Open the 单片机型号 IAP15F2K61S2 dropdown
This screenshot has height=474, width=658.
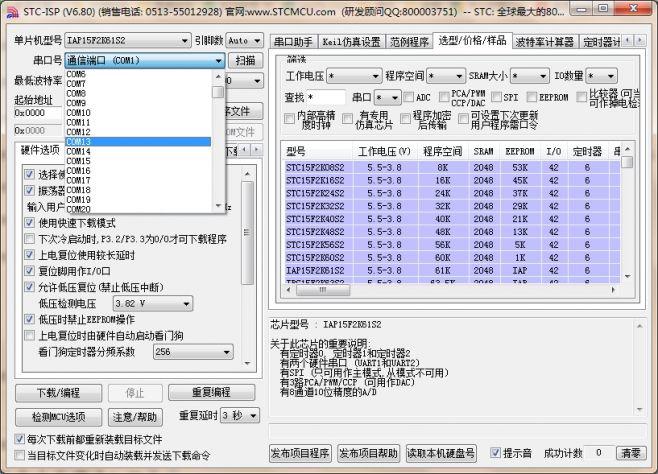click(x=128, y=41)
